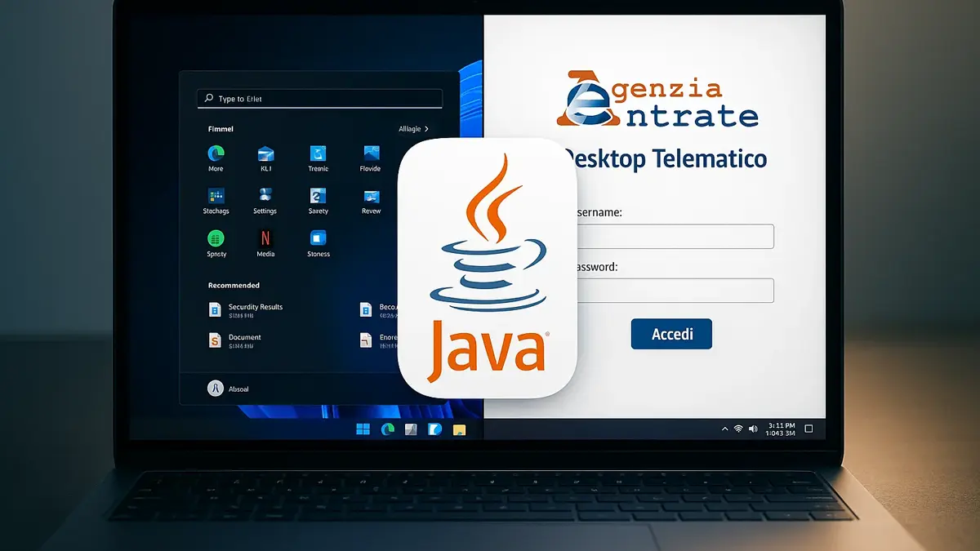Open the More app in Start menu

(x=216, y=153)
